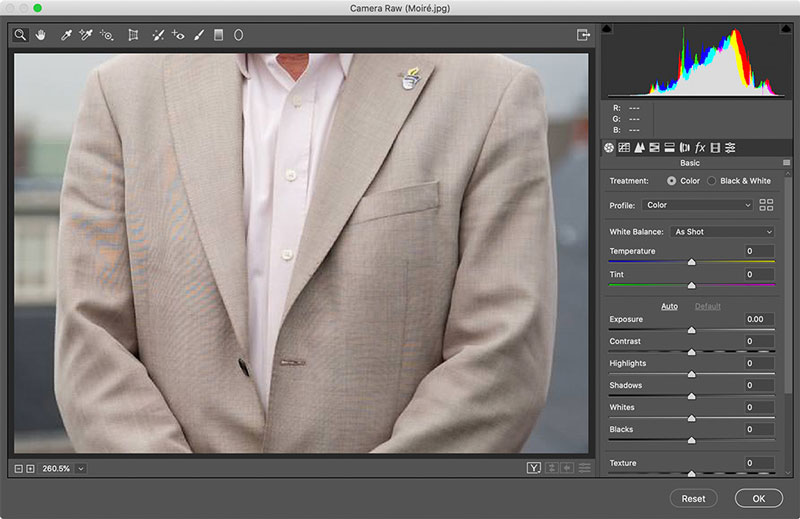Screen dimensions: 800x519
Task: Open the White Balance dropdown
Action: click(x=723, y=232)
